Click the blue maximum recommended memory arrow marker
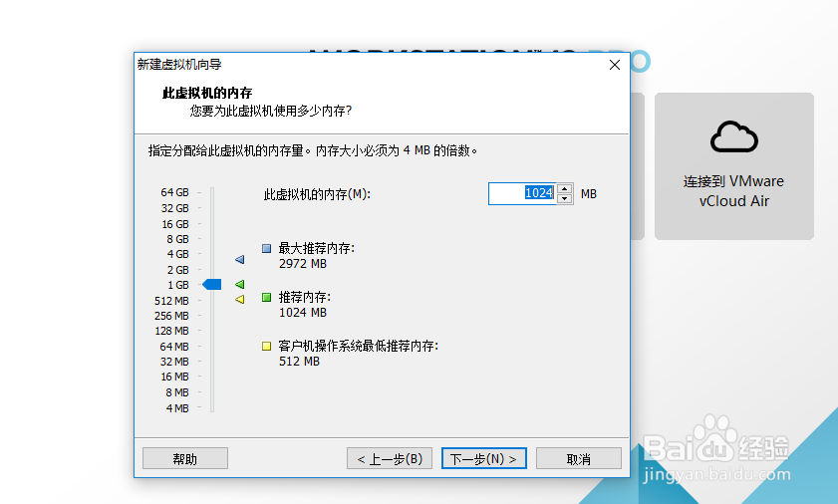Image resolution: width=838 pixels, height=504 pixels. (x=239, y=260)
